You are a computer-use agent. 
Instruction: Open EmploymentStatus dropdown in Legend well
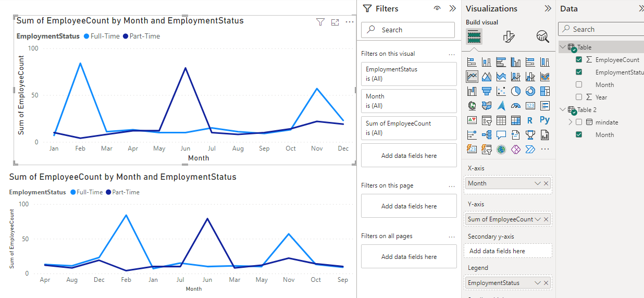[538, 283]
